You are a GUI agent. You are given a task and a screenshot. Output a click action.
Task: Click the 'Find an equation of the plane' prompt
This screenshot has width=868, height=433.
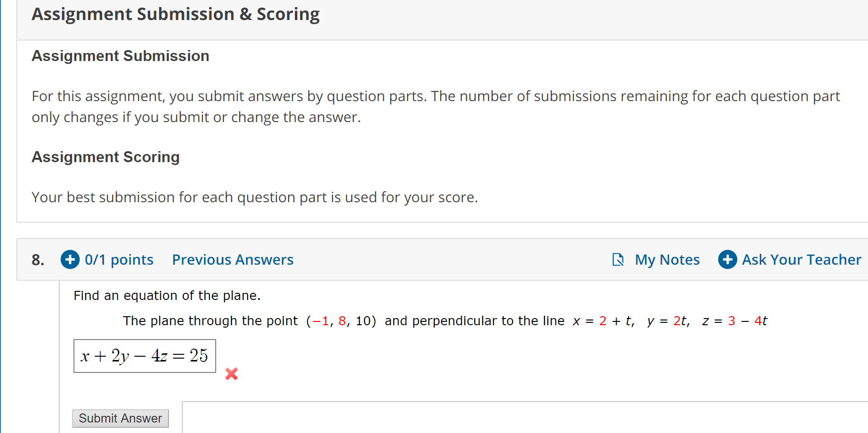pyautogui.click(x=167, y=295)
